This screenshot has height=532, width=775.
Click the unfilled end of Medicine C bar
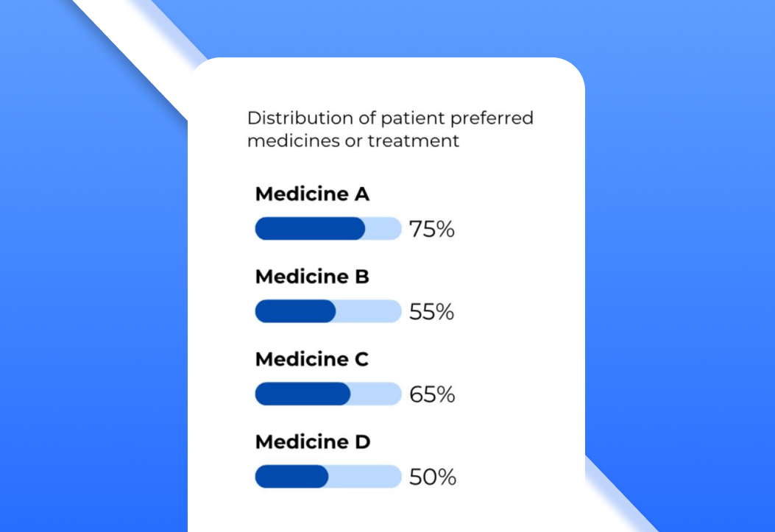click(377, 394)
